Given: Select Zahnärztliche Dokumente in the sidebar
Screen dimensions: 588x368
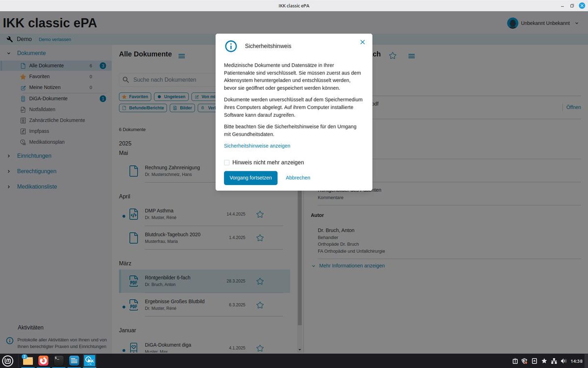Looking at the screenshot, I should [x=57, y=120].
